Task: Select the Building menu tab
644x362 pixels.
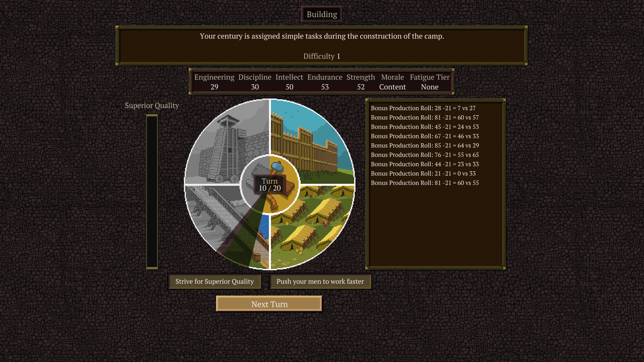Action: coord(321,14)
